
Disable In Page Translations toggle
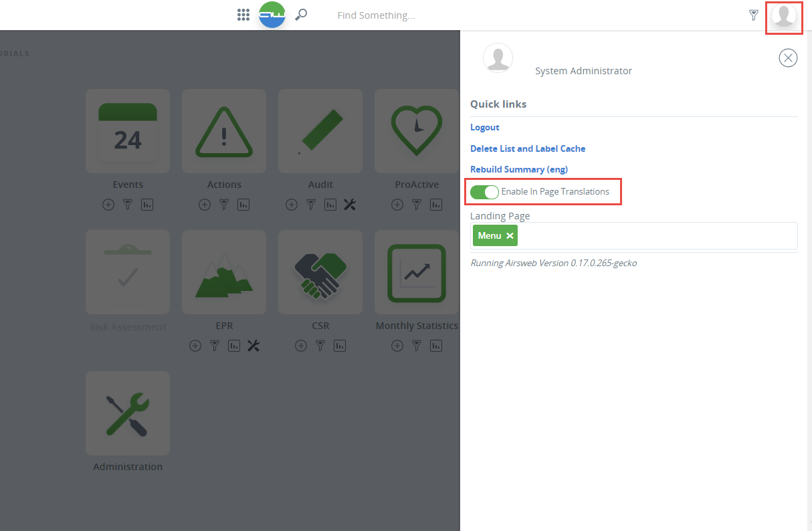coord(484,192)
